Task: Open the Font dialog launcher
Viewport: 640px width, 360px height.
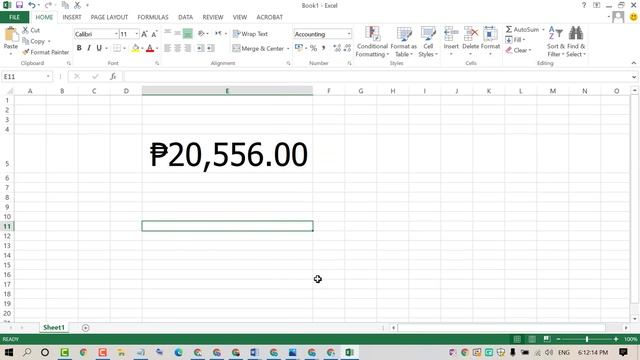Action: coord(157,63)
